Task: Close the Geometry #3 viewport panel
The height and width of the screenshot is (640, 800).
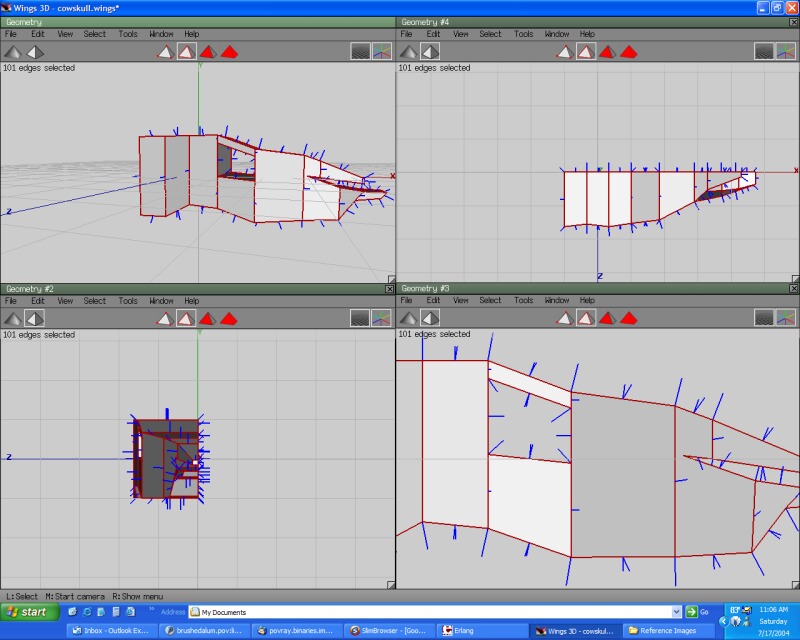Action: (x=793, y=288)
